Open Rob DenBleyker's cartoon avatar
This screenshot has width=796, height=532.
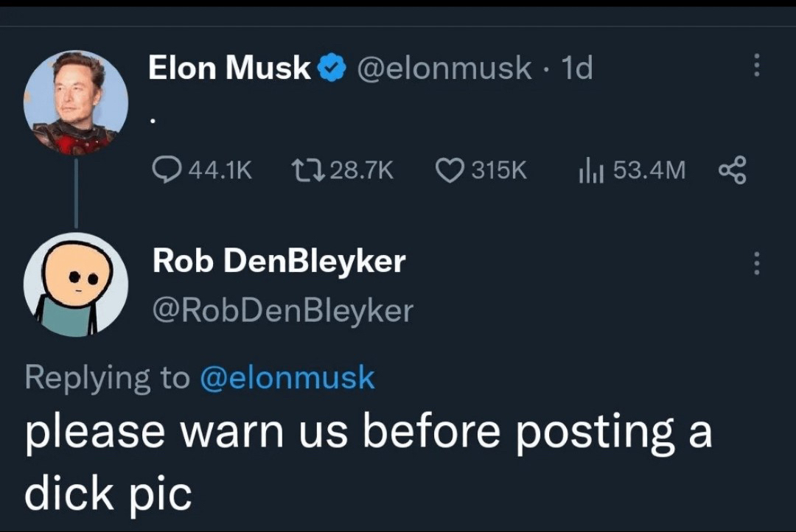pyautogui.click(x=76, y=285)
